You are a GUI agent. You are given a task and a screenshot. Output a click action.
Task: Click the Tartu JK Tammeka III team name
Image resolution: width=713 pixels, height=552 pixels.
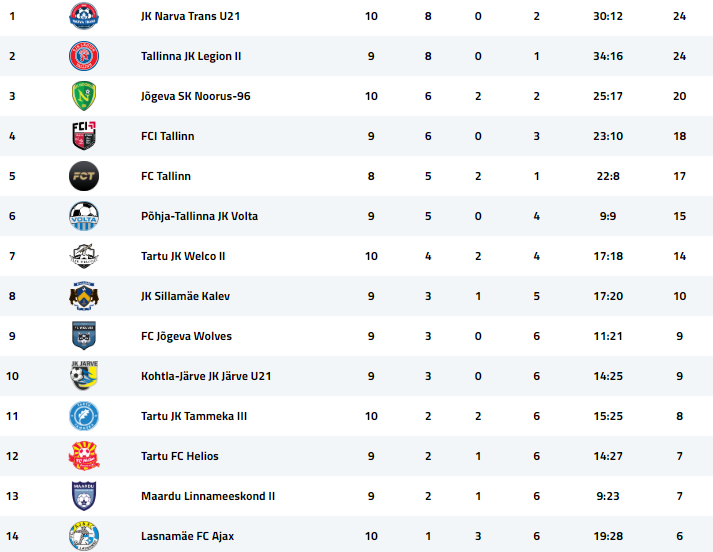click(194, 416)
